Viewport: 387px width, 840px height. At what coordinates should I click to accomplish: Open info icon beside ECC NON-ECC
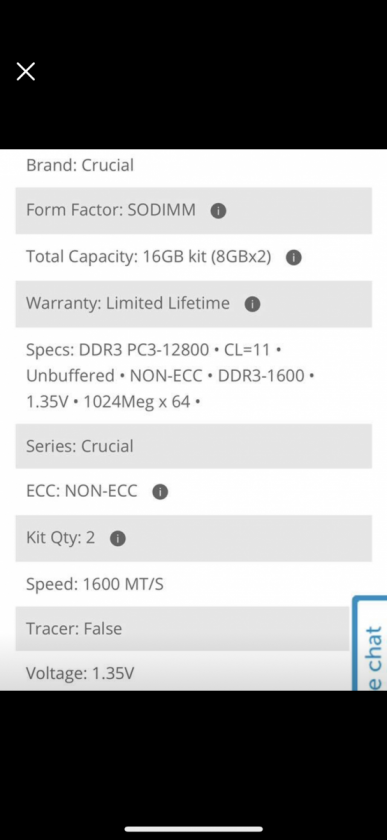click(160, 492)
